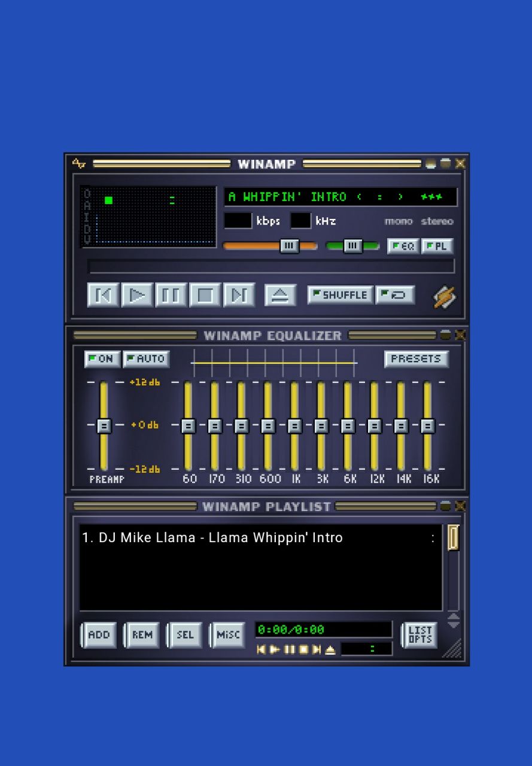The height and width of the screenshot is (766, 532).
Task: Start playback with the large Play button
Action: point(137,295)
